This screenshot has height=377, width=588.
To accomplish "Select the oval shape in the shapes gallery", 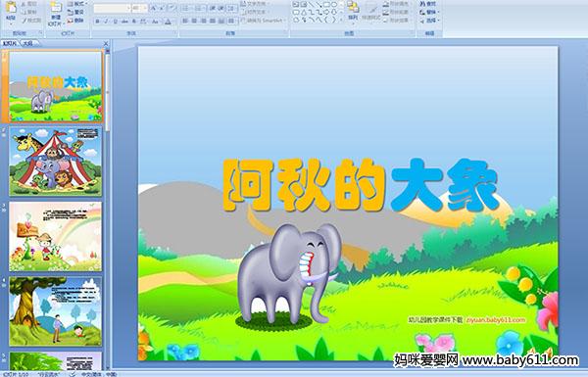I will (334, 5).
